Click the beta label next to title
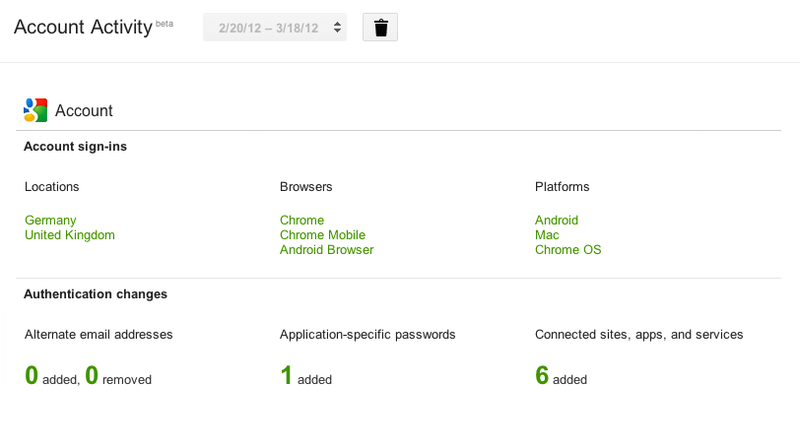Screen dimensions: 800x447 (x=164, y=23)
